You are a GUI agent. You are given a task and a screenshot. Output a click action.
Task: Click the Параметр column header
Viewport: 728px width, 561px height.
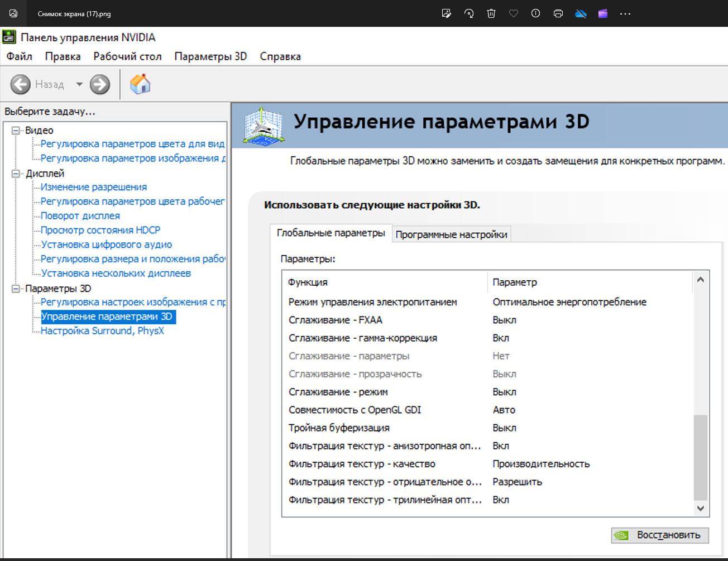[x=590, y=282]
